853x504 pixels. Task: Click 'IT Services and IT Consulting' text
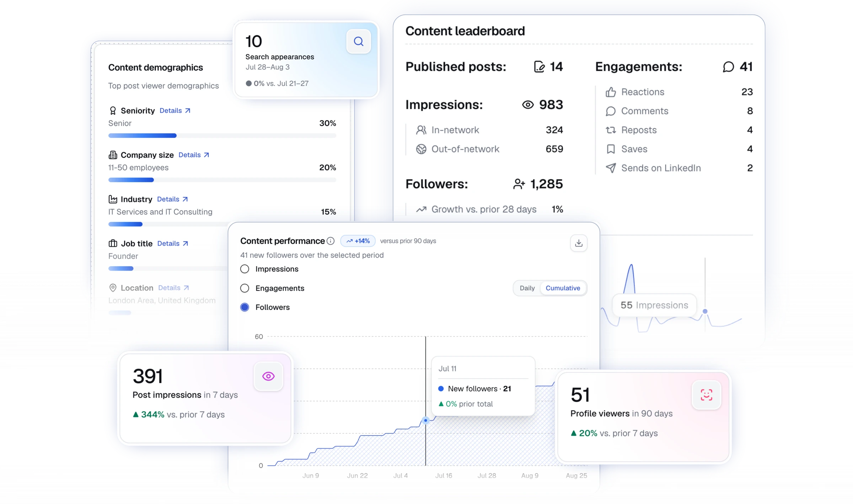coord(160,212)
